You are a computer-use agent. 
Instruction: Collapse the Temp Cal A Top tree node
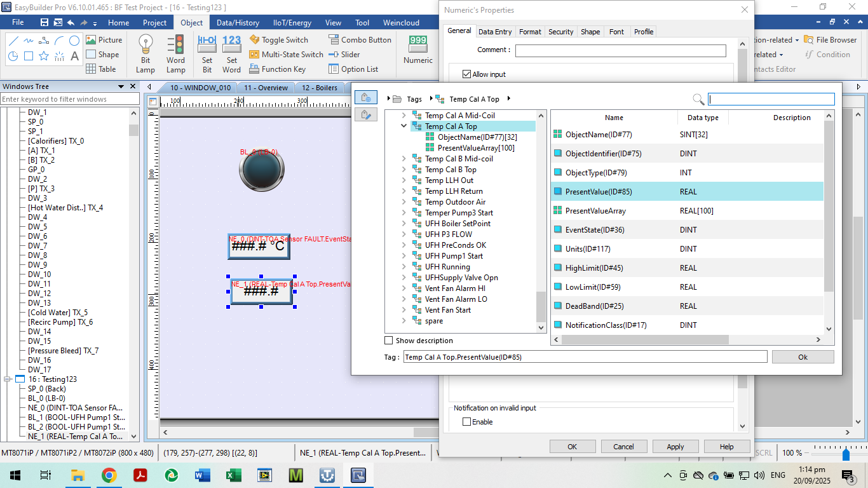click(403, 126)
